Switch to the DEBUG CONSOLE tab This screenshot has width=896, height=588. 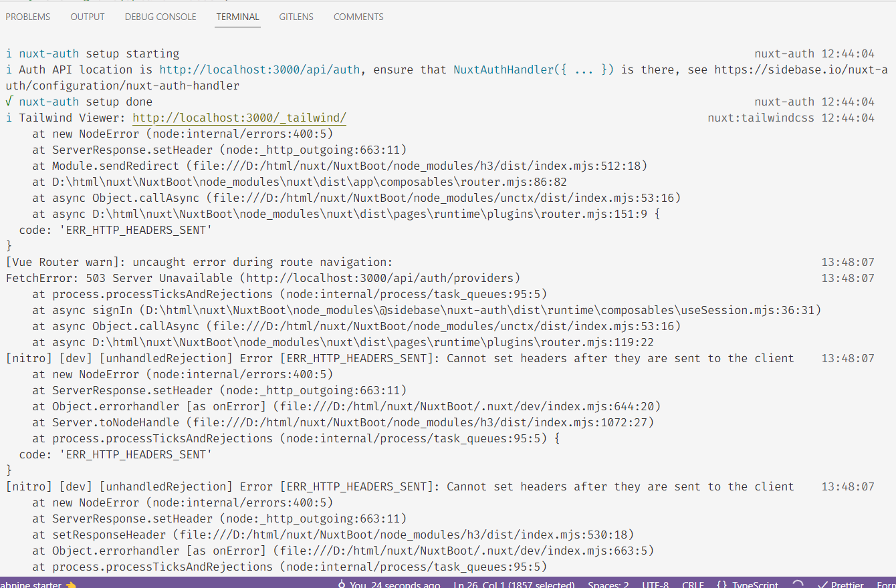point(160,17)
